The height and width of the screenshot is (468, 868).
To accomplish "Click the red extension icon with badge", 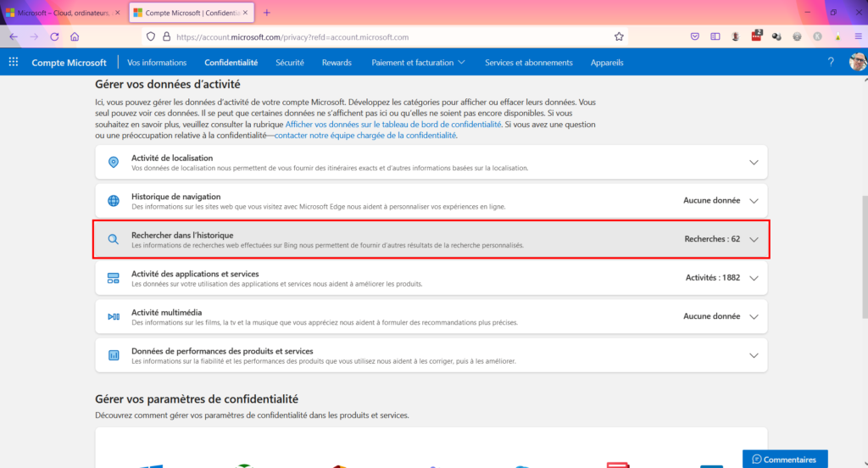I will tap(756, 36).
